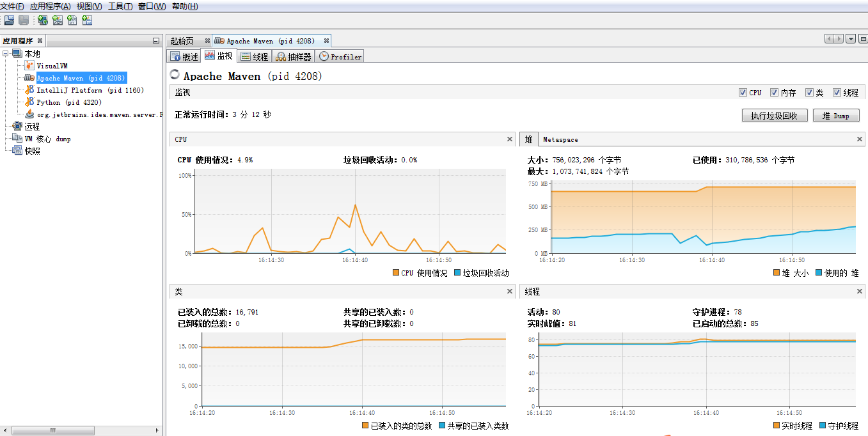The image size is (868, 436).
Task: Switch to the Metaspace memory tab
Action: coord(560,139)
